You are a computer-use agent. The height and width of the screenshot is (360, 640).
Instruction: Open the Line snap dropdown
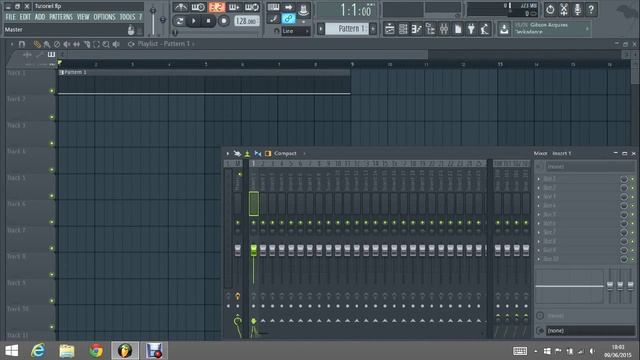click(x=296, y=31)
